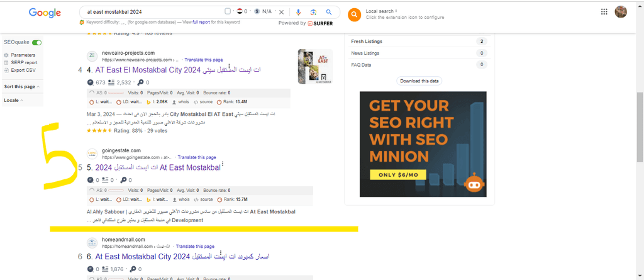Viewport: 644px width, 280px height.
Task: Click the newcairo-projects.com favicon
Action: (x=92, y=56)
